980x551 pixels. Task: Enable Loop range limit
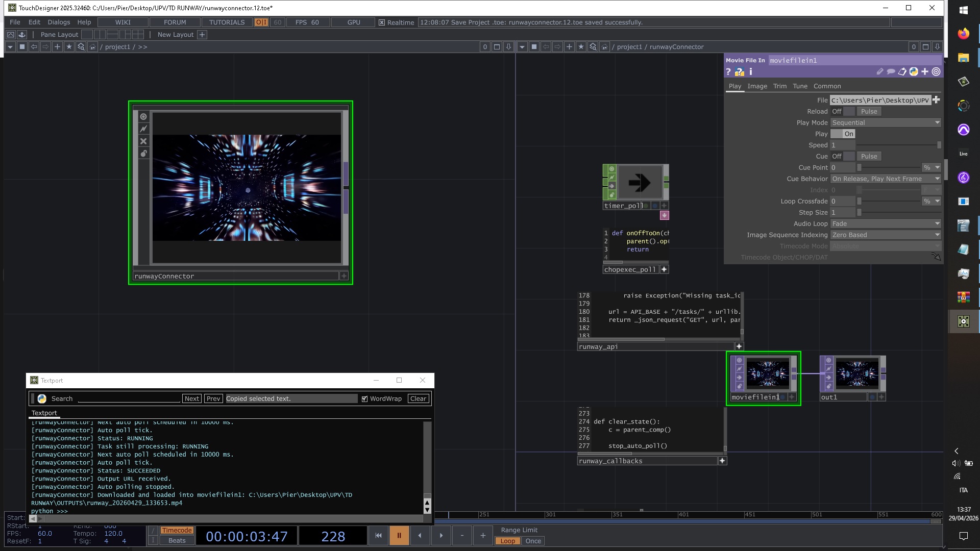507,541
